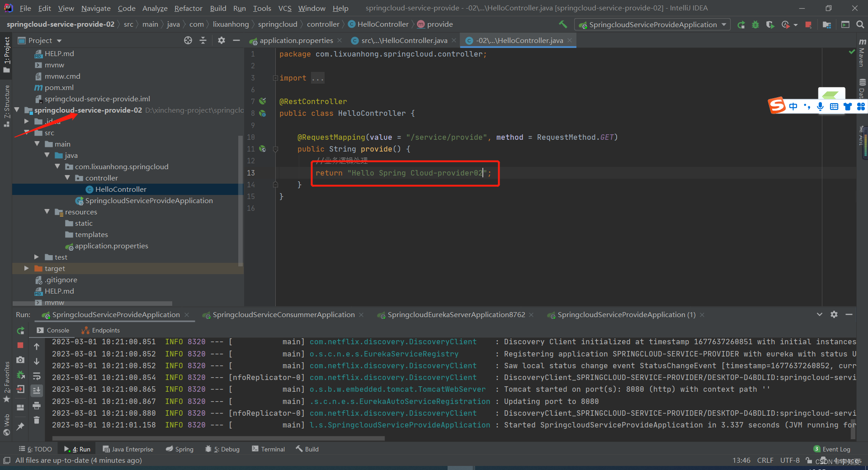Screen dimensions: 868x470
Task: Collapse the springcloud-service-provide-02 module node
Action: coord(17,110)
